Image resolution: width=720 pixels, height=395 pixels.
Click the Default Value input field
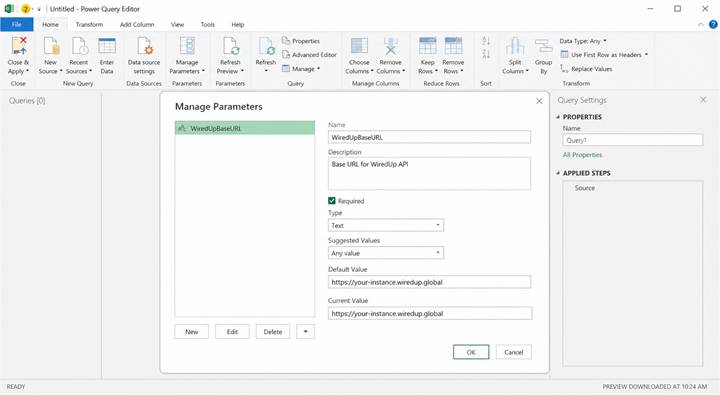(429, 282)
